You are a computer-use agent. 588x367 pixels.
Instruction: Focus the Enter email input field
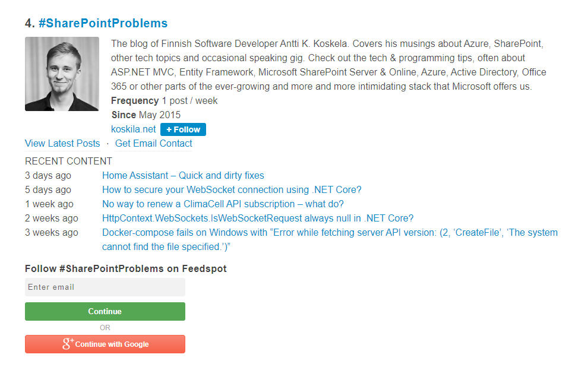[105, 287]
